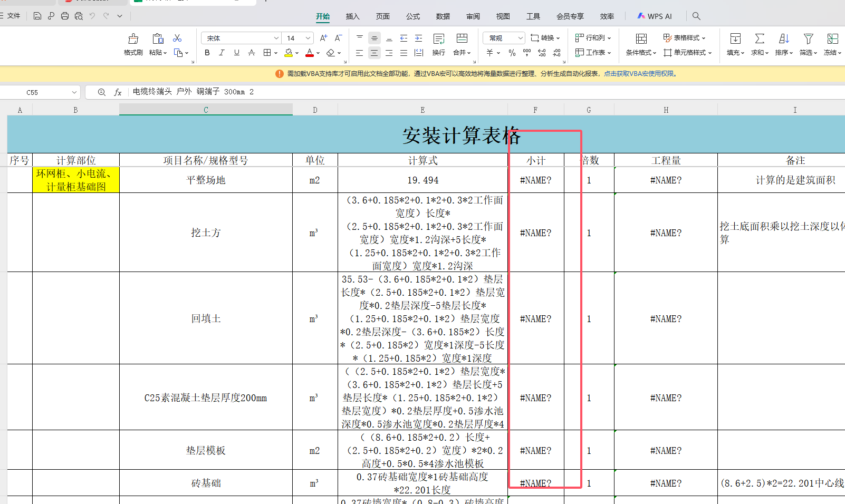Click the 条件格式 conditional format icon
This screenshot has width=845, height=504.
click(641, 38)
